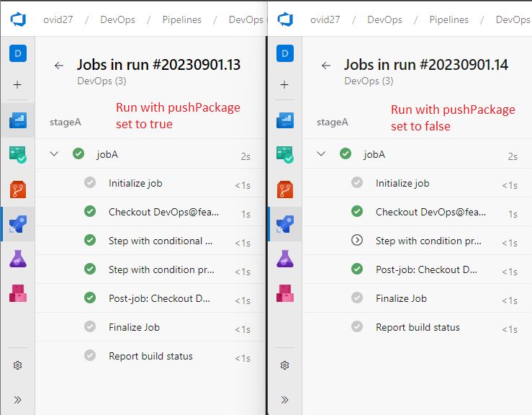Open Report build status step in left run
The image size is (532, 415).
pyautogui.click(x=150, y=356)
